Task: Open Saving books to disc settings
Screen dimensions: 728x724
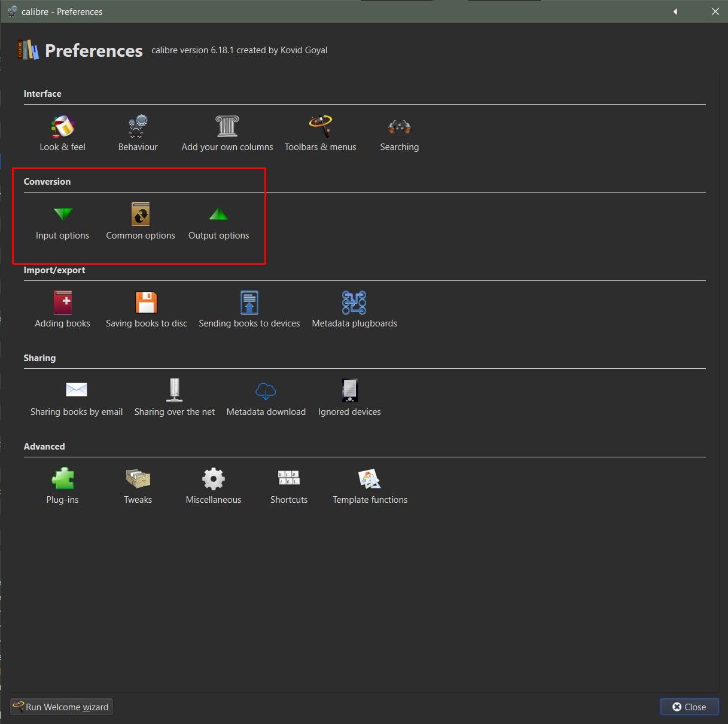Action: click(147, 310)
